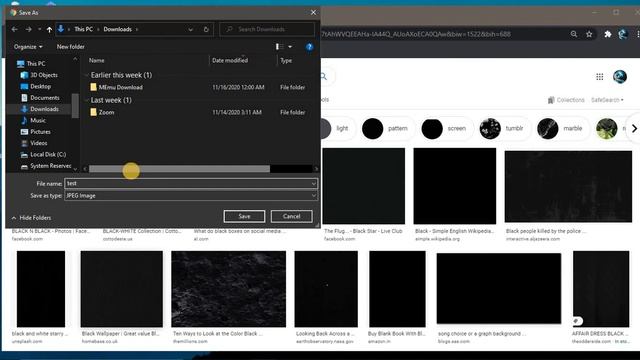640x360 pixels.
Task: Open black and white starry unsplash image
Action: [x=41, y=289]
